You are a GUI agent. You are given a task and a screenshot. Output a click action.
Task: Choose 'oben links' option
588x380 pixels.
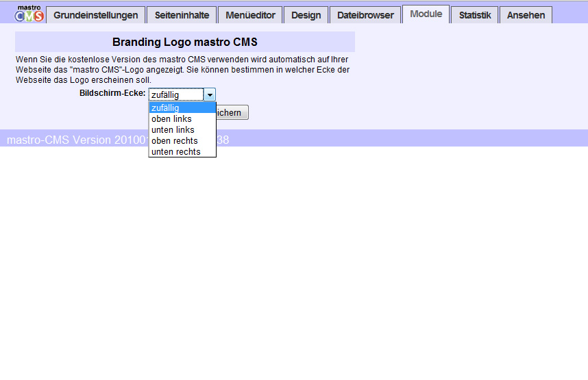point(182,119)
